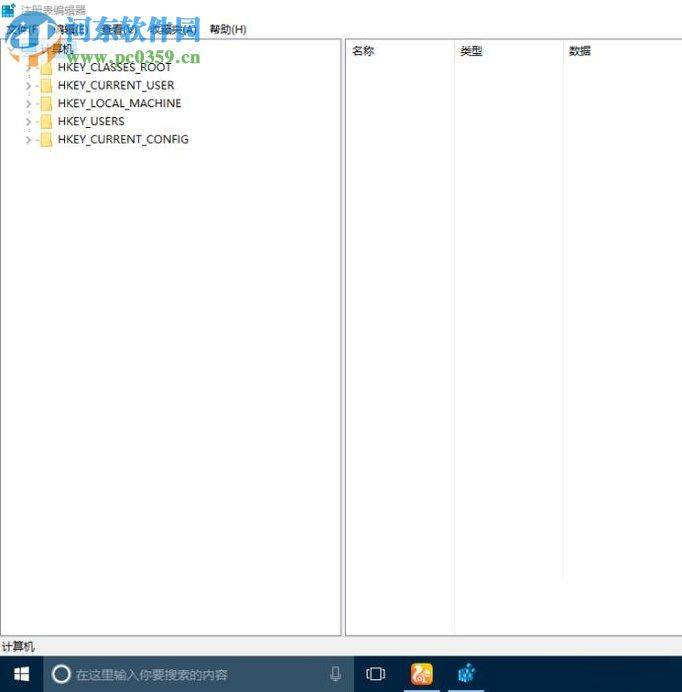Click the HKEY_USERS folder icon
The image size is (682, 692).
46,122
